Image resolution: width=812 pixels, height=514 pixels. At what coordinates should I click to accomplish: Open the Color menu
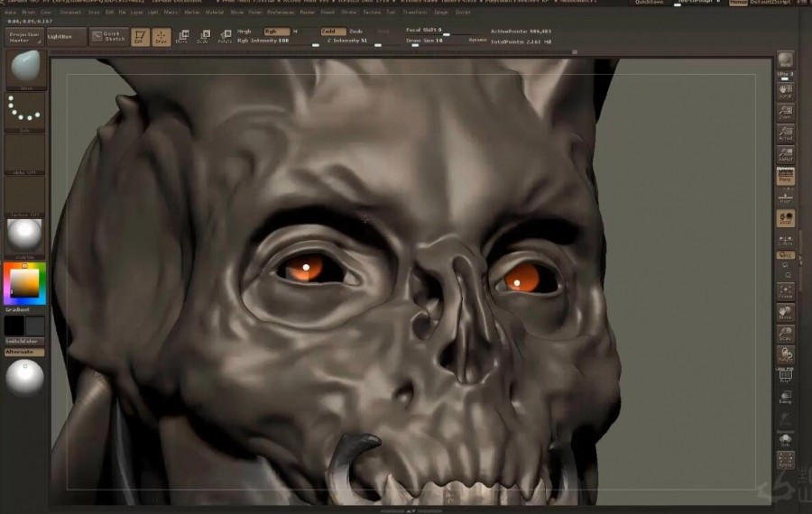pos(46,12)
